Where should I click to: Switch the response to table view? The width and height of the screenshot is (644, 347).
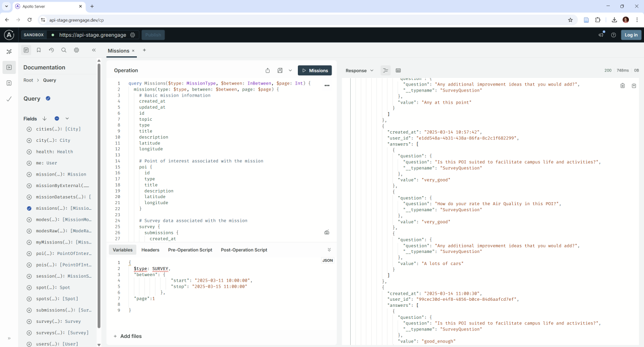coord(398,70)
